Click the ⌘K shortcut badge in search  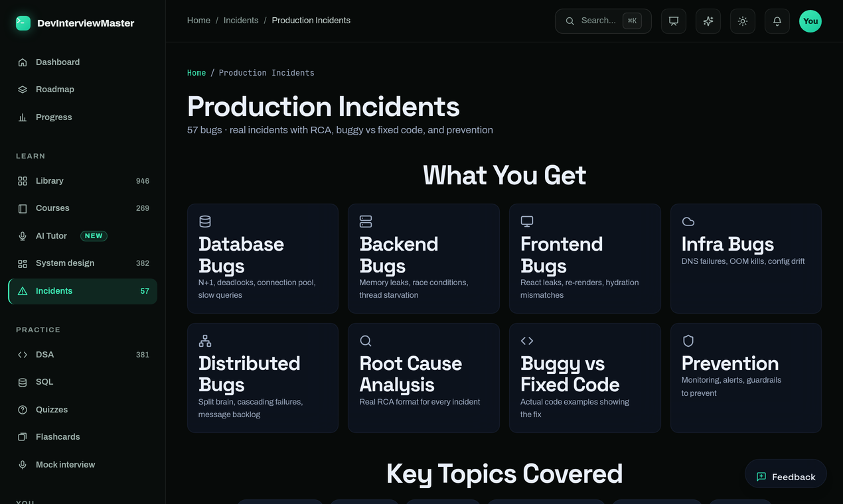click(632, 21)
